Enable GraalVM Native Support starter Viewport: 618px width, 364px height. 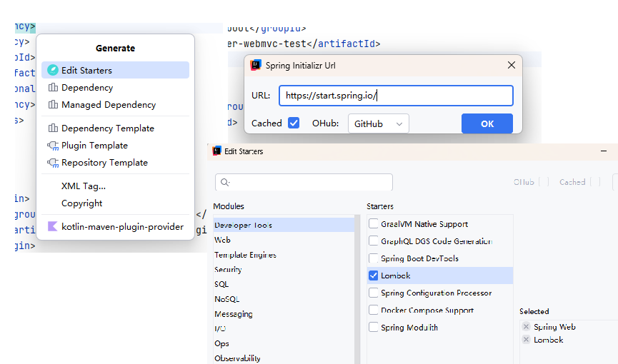pos(373,224)
